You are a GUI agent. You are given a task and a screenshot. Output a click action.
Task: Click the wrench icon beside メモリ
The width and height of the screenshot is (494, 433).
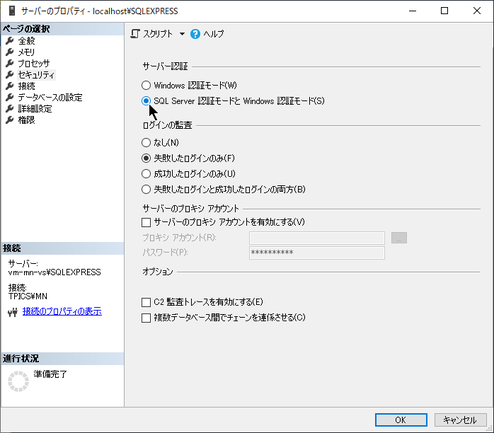point(10,52)
